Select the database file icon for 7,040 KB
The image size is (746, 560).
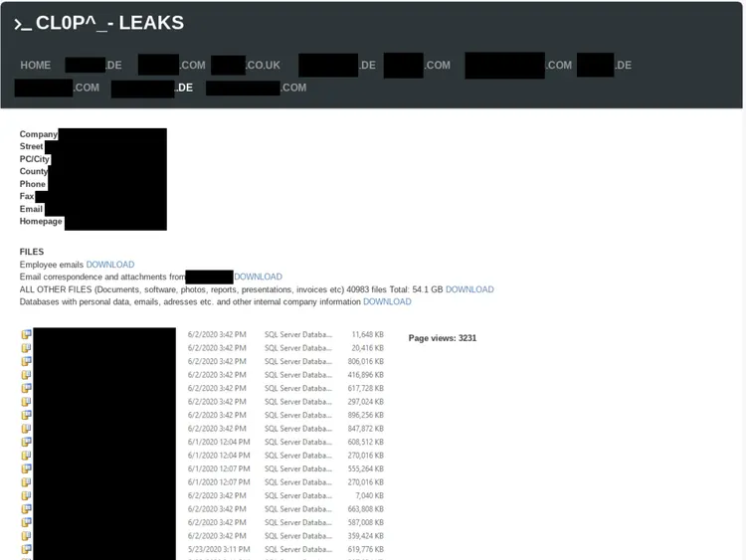[27, 495]
